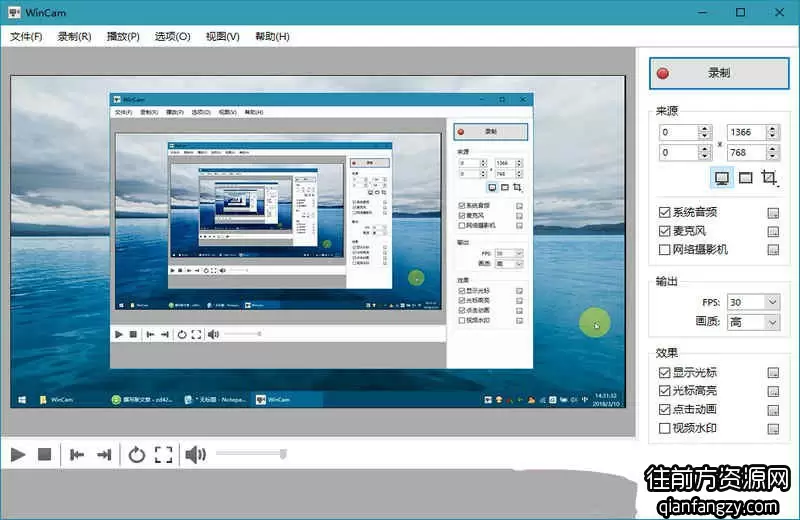The height and width of the screenshot is (520, 800).
Task: Jump to end of recording
Action: click(104, 454)
